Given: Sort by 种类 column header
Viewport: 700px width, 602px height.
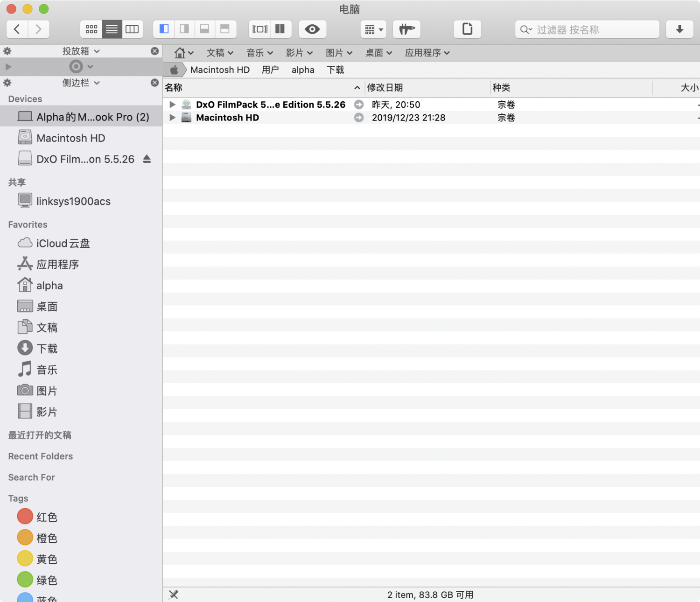Looking at the screenshot, I should [571, 88].
